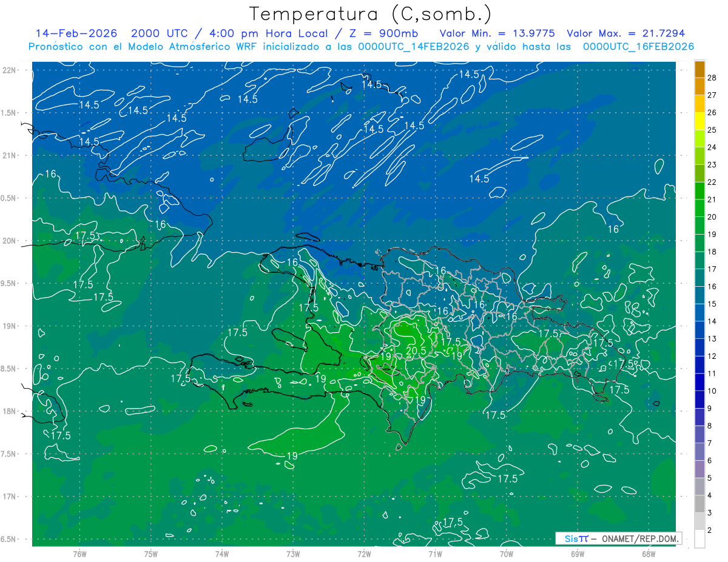Click the '19' colorbar scale label
This screenshot has height=562, width=728.
[712, 234]
